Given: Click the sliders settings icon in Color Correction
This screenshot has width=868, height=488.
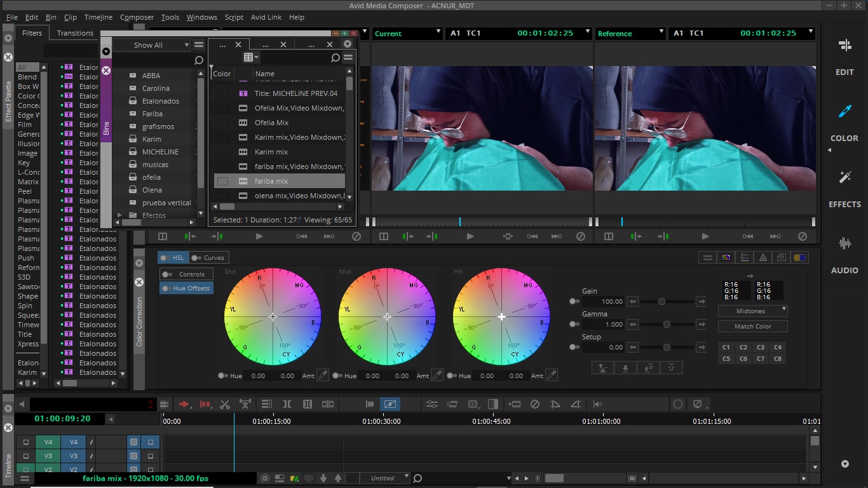Looking at the screenshot, I should click(707, 257).
